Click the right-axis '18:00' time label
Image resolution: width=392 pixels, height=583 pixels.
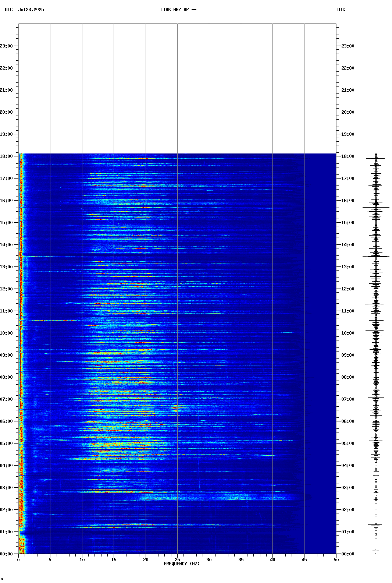click(348, 156)
